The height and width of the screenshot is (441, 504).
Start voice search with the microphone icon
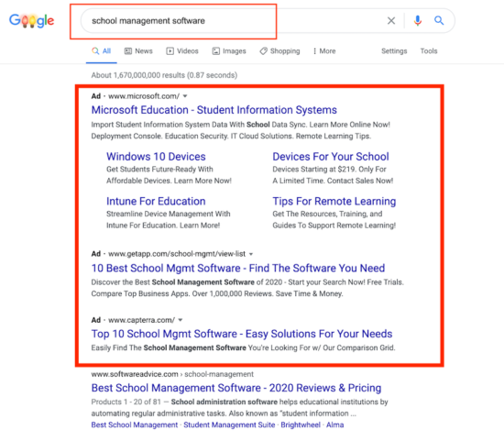point(418,20)
